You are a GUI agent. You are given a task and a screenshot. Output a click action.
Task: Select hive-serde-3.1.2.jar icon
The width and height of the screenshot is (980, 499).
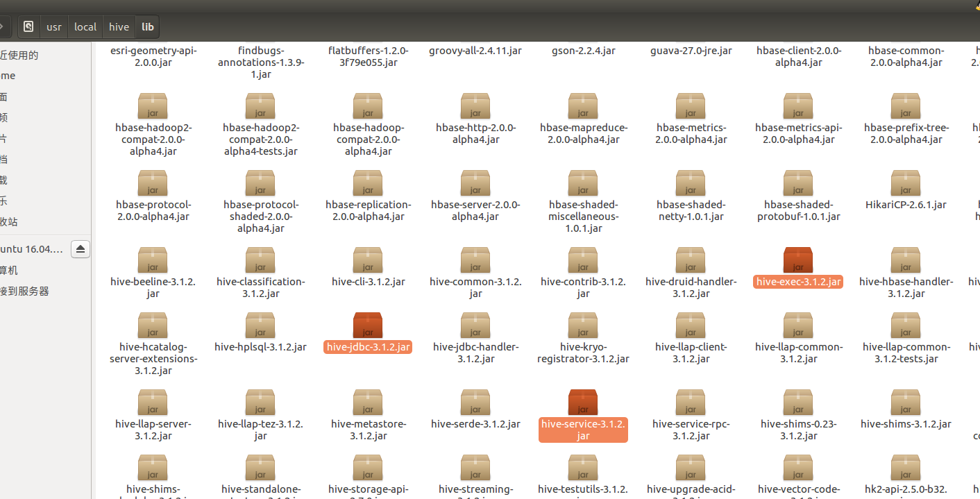coord(475,403)
